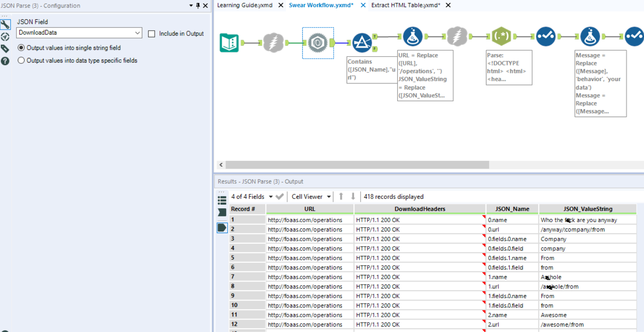
Task: Click the Contains([JSON_Name],"url") annotation box
Action: coord(372,70)
